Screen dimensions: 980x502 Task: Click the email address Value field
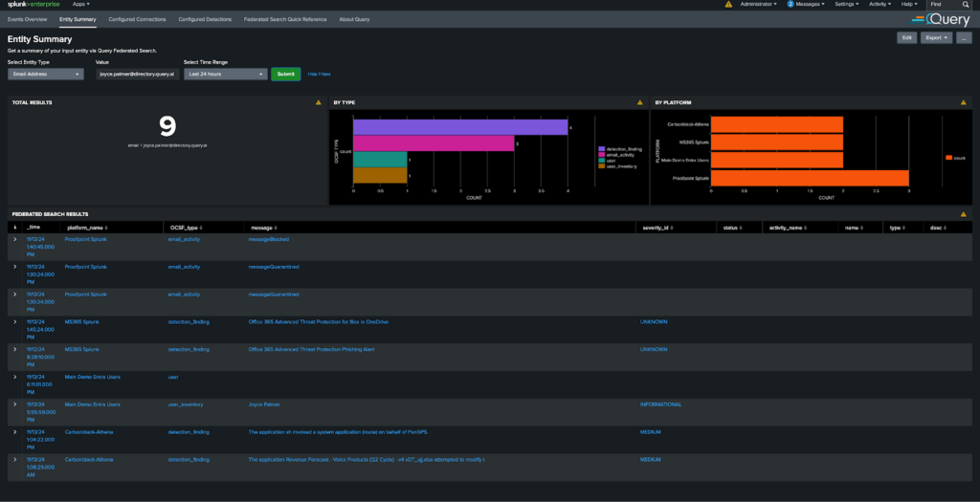(x=138, y=75)
